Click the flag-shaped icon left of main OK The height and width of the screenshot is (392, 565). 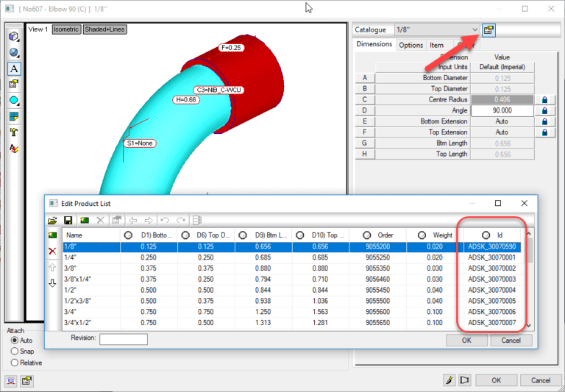pos(465,380)
